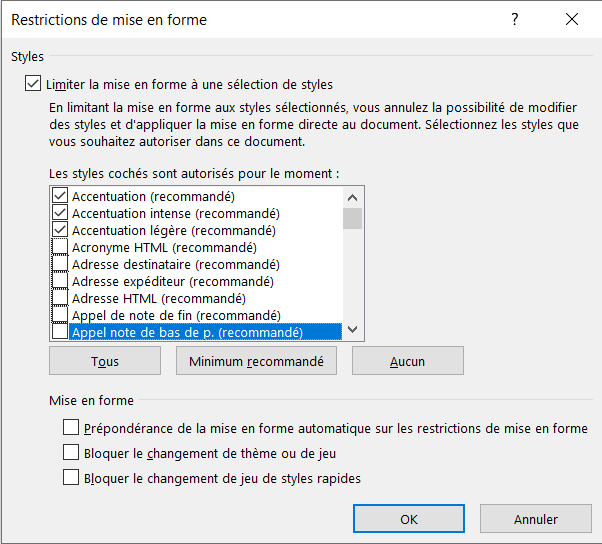Uncheck Limiter la mise en forme checkbox
This screenshot has height=544, width=602.
coord(33,85)
